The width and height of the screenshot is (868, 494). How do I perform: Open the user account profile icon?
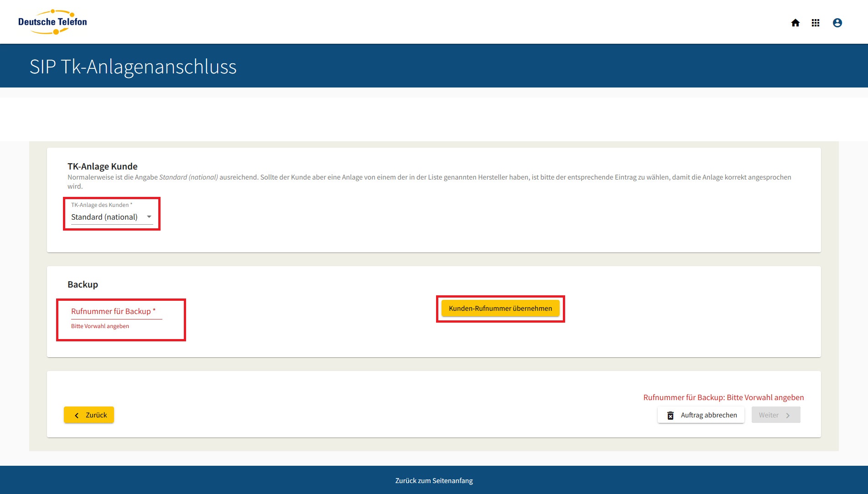coord(837,23)
